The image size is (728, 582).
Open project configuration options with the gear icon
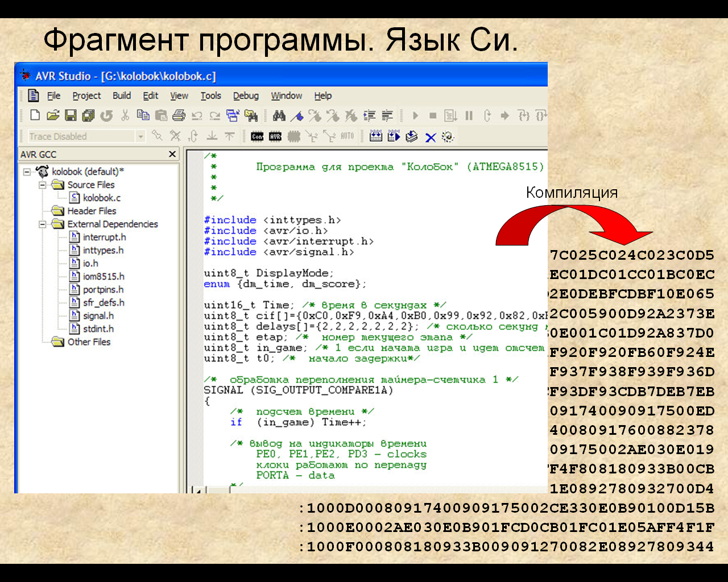[448, 136]
